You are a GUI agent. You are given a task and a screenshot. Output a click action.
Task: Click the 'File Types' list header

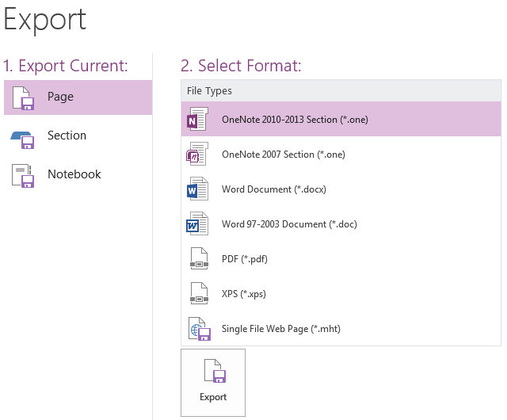pos(341,91)
